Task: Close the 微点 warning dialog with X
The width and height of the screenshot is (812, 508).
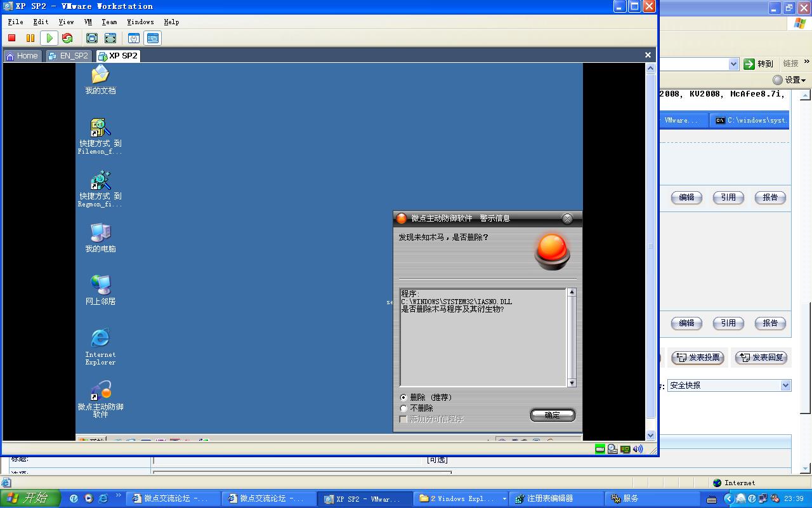Action: click(567, 218)
